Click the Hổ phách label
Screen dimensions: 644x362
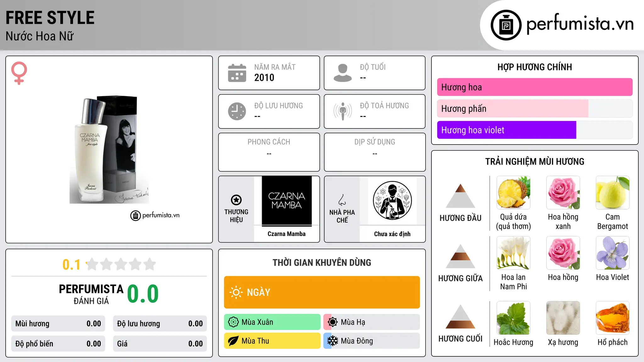pyautogui.click(x=613, y=342)
